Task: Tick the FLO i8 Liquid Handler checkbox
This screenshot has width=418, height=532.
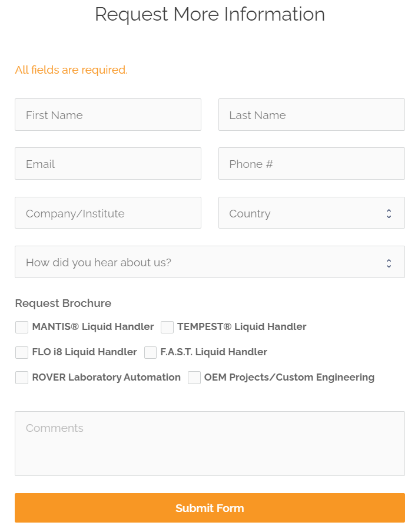Action: 22,352
